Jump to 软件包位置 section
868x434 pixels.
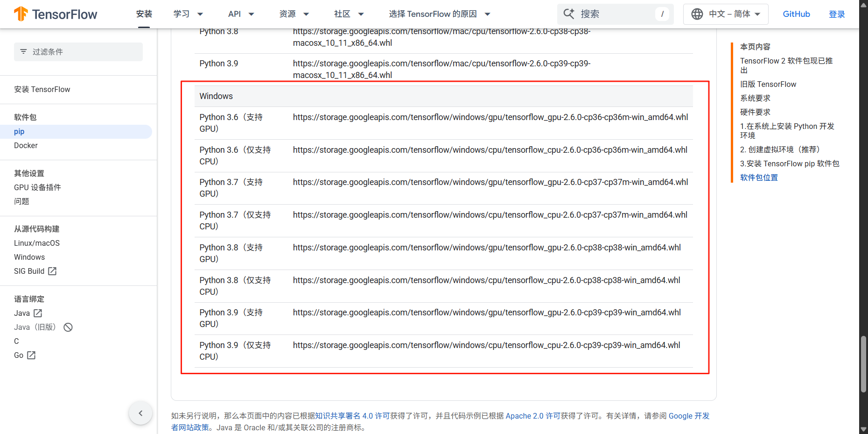click(x=759, y=178)
